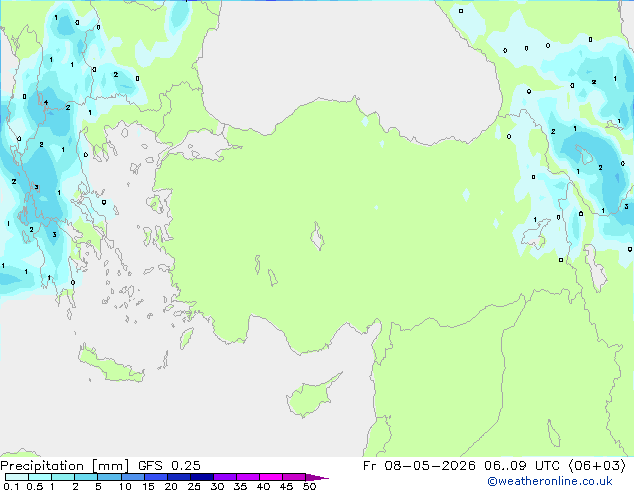Click the 30–35 mm purple legend swatch

[x=224, y=477]
